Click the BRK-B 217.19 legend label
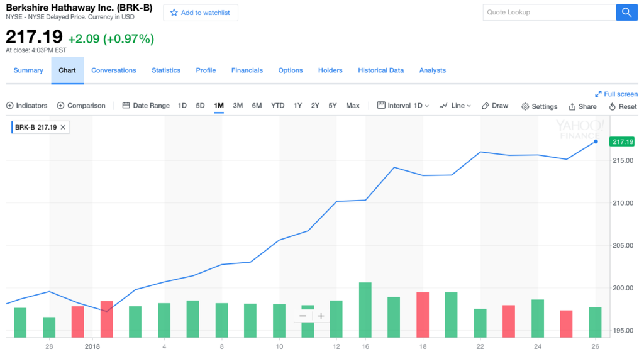The height and width of the screenshot is (354, 644). [36, 127]
